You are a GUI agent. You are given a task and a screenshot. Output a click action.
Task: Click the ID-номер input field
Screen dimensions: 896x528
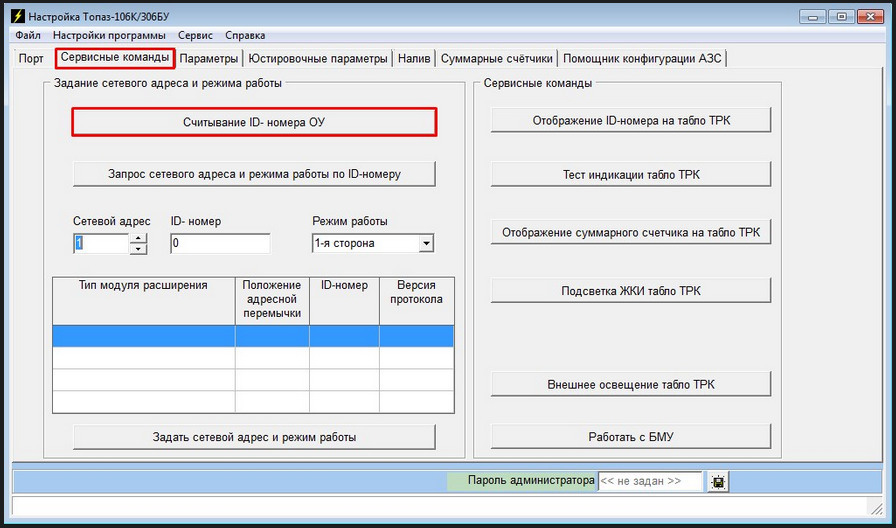click(220, 243)
